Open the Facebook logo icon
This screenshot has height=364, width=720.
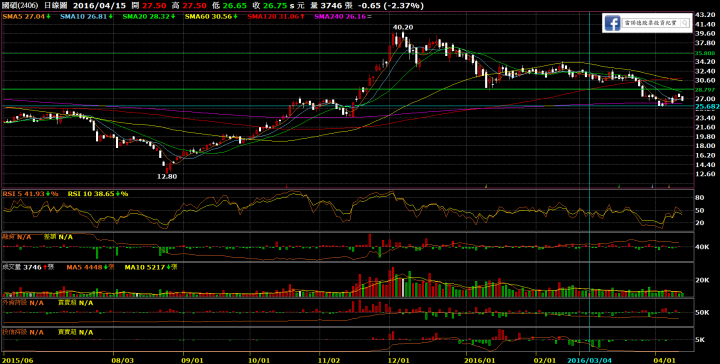pyautogui.click(x=612, y=23)
